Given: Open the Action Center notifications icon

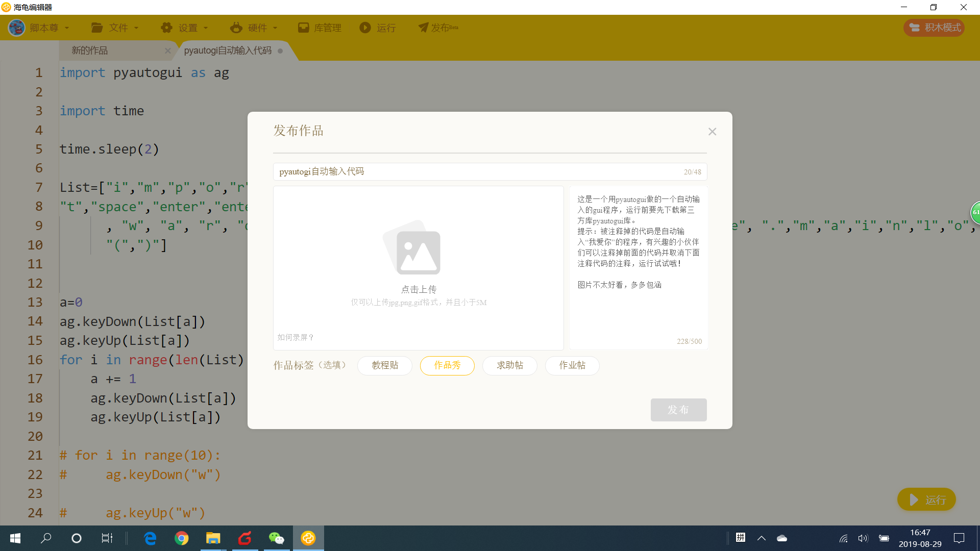Looking at the screenshot, I should pyautogui.click(x=959, y=538).
